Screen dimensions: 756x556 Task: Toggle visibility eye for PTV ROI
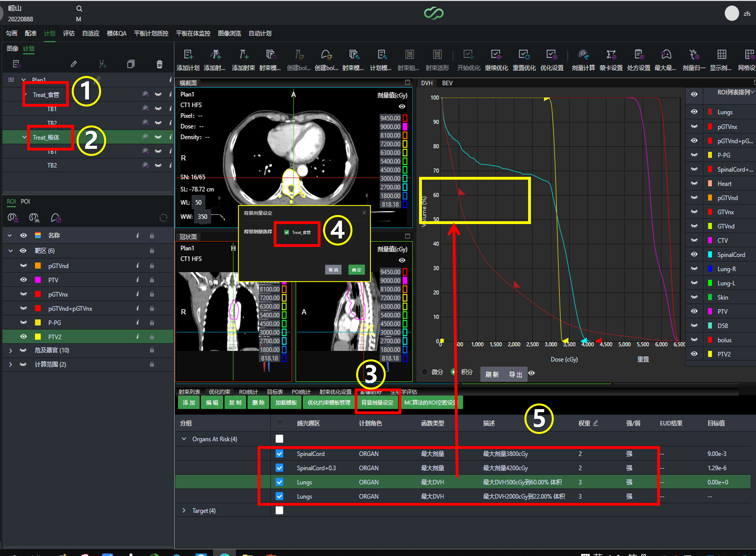pos(23,280)
